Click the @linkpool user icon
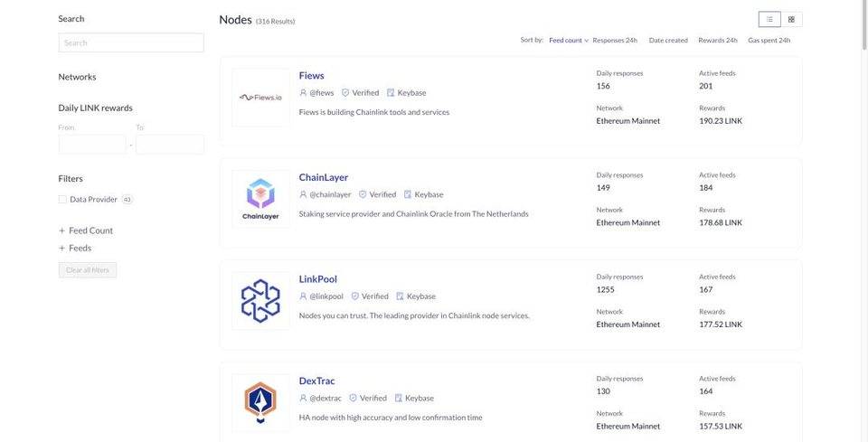The height and width of the screenshot is (442, 868). (303, 296)
